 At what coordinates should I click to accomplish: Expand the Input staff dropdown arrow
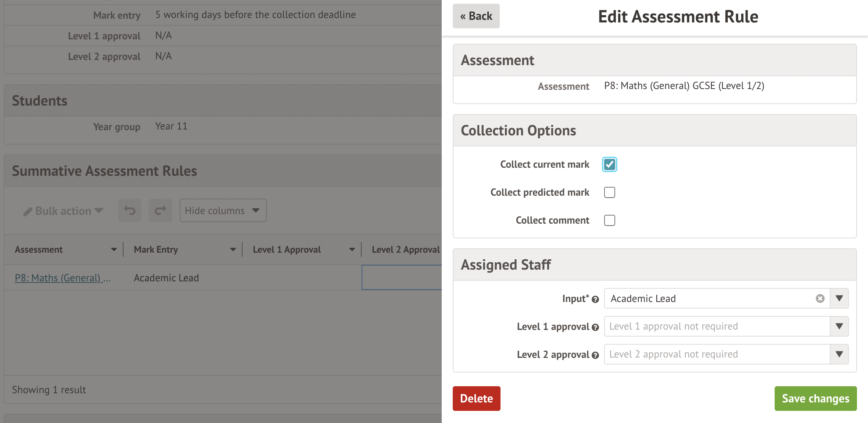click(x=839, y=298)
